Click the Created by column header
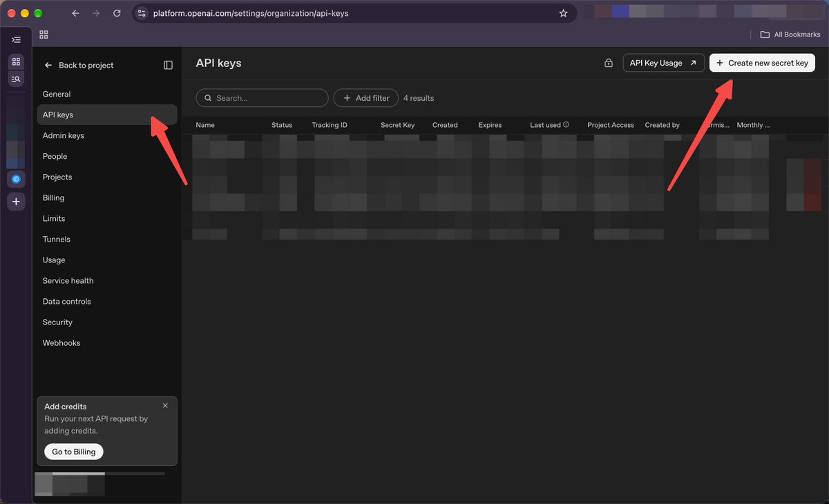The width and height of the screenshot is (829, 504). tap(662, 125)
